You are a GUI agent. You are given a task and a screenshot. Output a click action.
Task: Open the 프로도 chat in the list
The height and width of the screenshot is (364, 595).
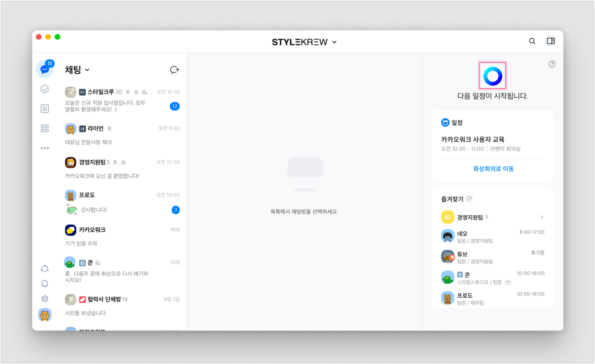point(122,202)
